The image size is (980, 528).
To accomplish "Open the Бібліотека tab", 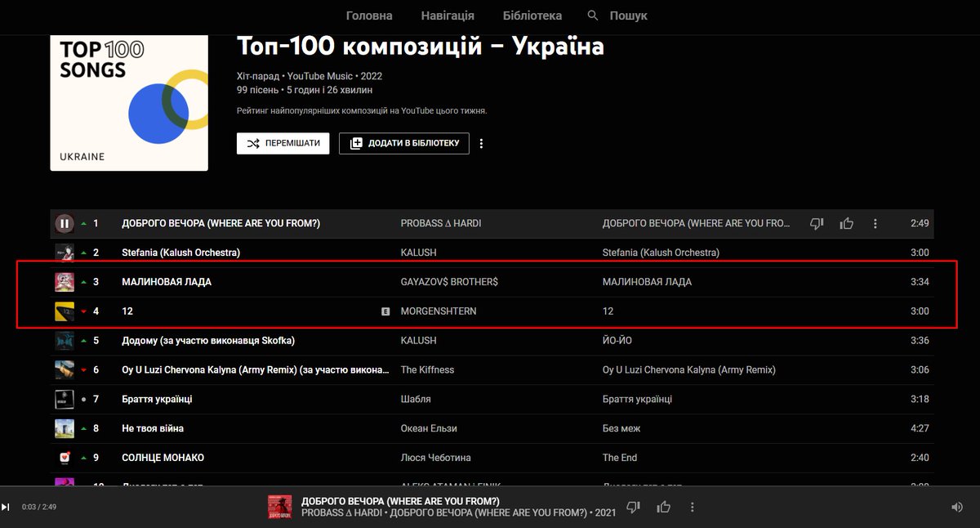I will coord(532,16).
